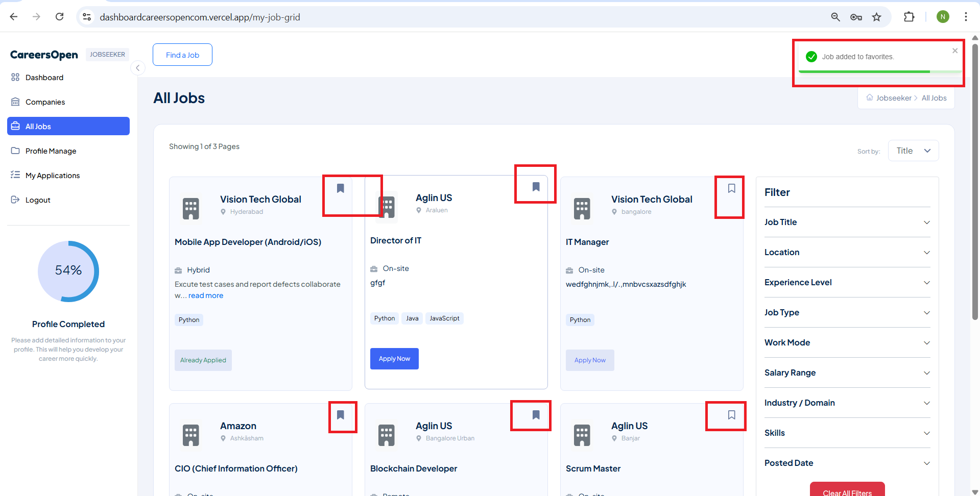Dismiss the 'Job added to favorites' notification

click(954, 51)
